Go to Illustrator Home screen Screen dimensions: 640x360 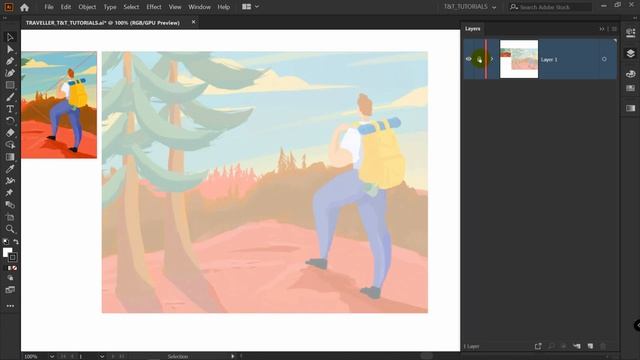(24, 7)
